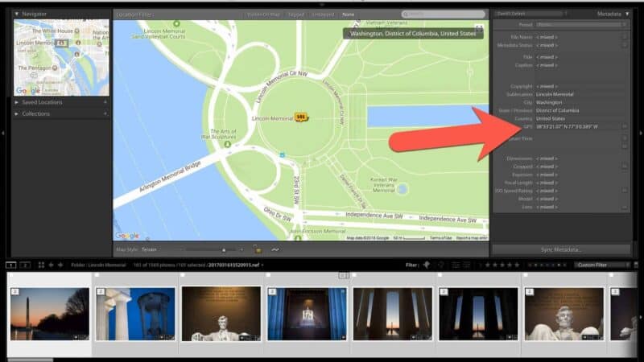The width and height of the screenshot is (644, 362).
Task: Open the GPS tracklog icon
Action: click(275, 249)
